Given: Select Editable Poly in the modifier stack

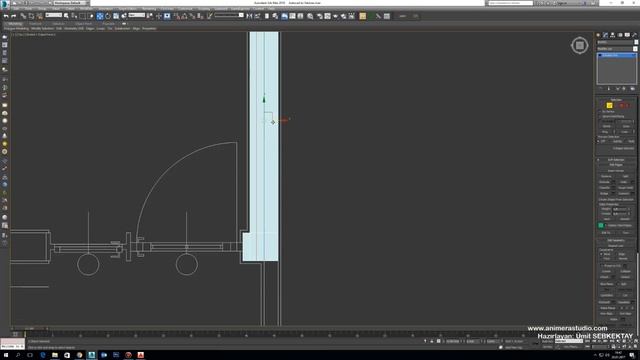Looking at the screenshot, I should pyautogui.click(x=616, y=55).
